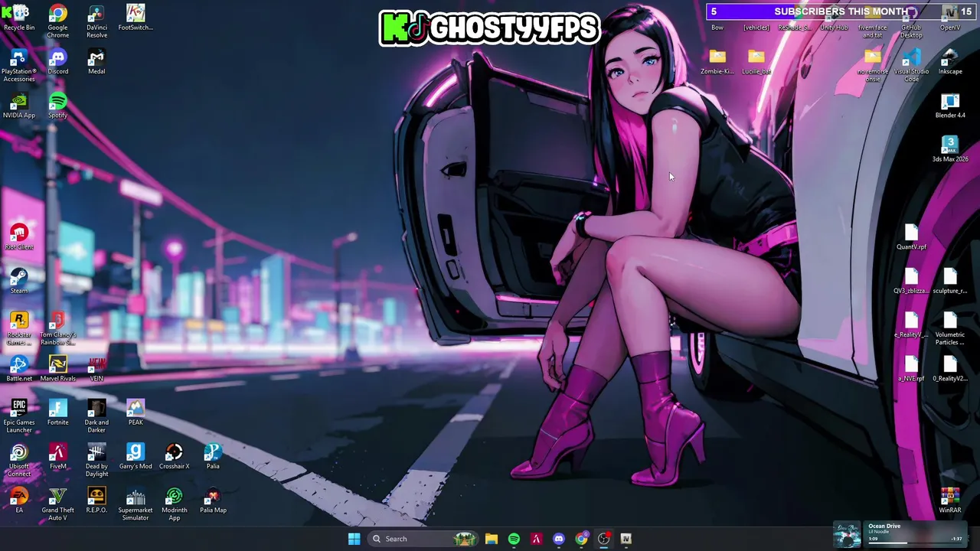Select the Marvel Rivals desktop icon

click(x=57, y=369)
